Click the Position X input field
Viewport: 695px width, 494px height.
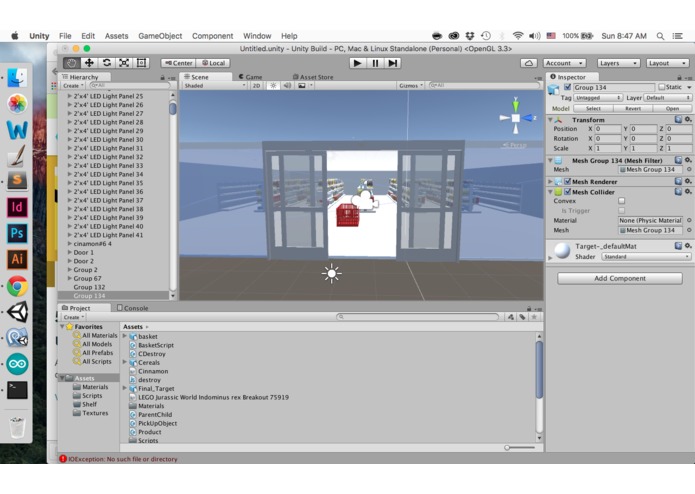point(608,129)
